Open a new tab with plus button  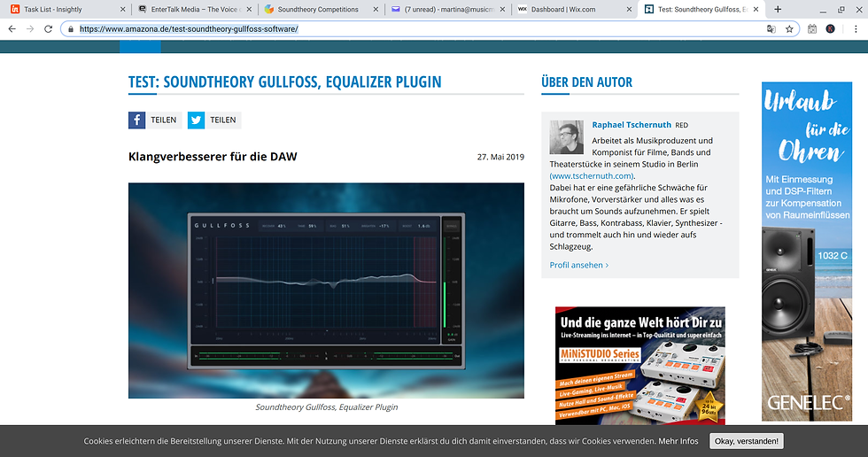click(778, 9)
